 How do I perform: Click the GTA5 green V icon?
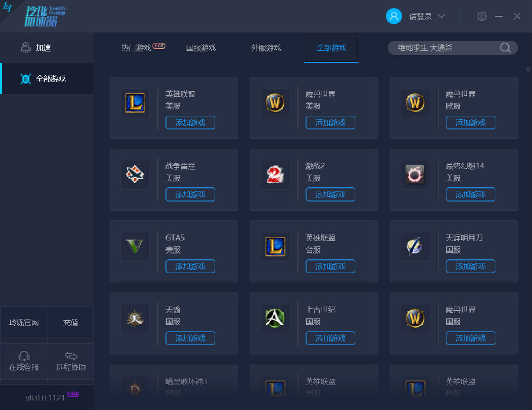point(135,246)
